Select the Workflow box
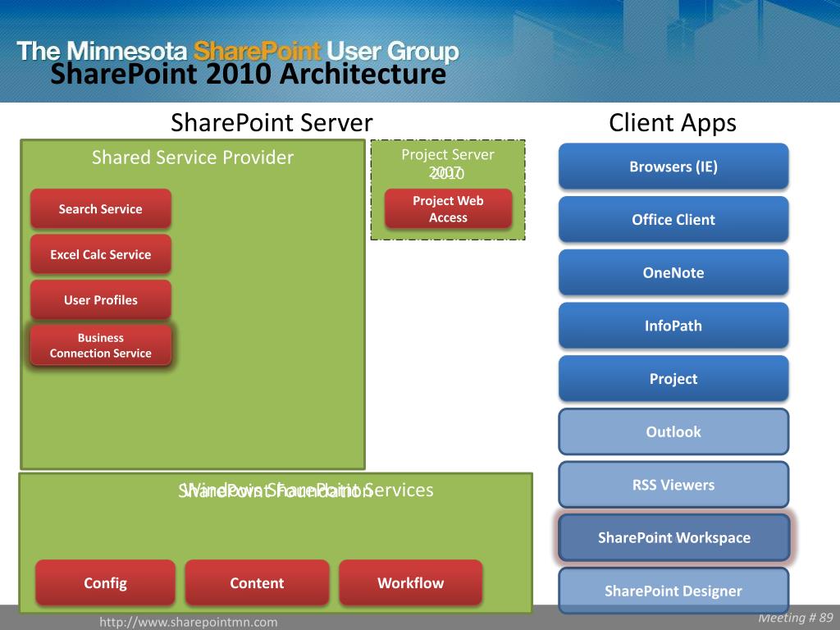 (411, 582)
